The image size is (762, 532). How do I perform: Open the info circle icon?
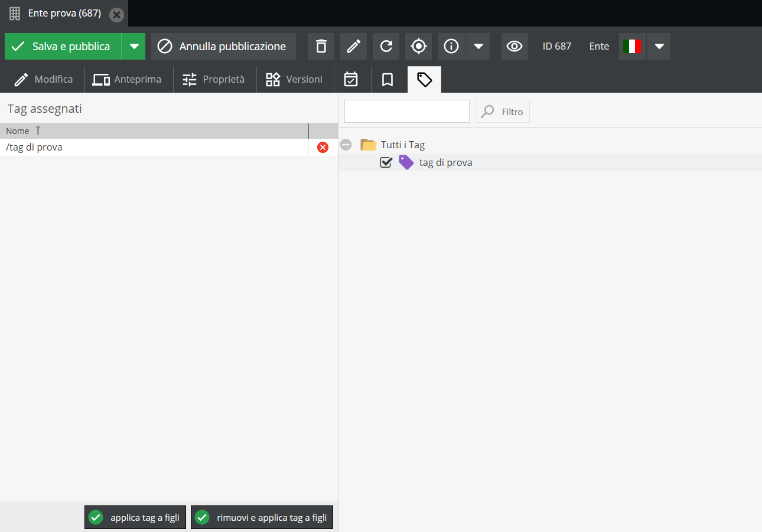(x=451, y=46)
